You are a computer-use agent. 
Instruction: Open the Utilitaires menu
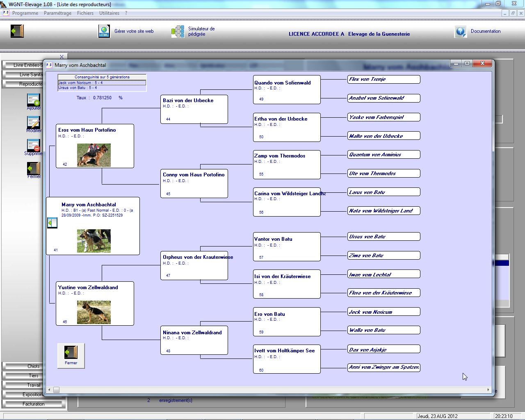click(109, 13)
